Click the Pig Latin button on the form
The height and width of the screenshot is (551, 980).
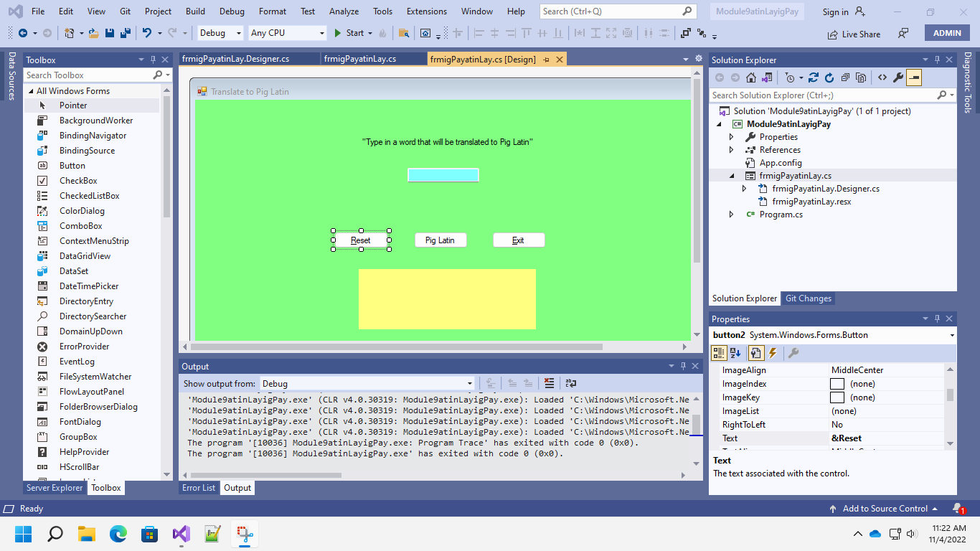(440, 240)
